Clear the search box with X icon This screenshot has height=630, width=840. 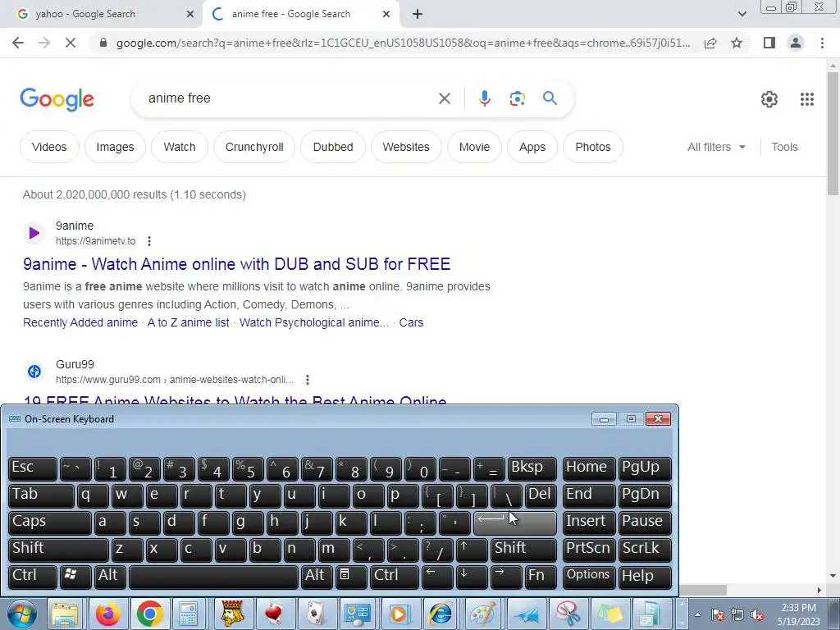click(x=444, y=98)
